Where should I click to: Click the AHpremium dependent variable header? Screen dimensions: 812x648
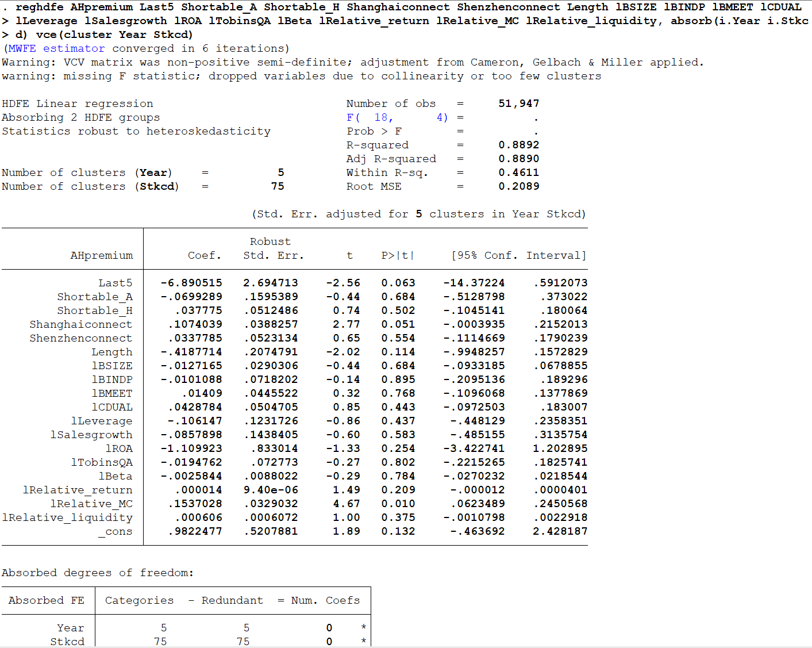102,255
